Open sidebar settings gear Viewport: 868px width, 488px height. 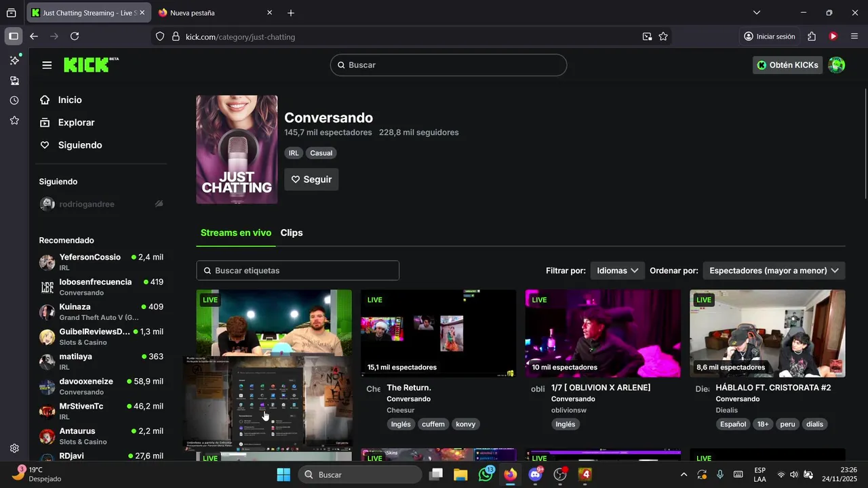[14, 449]
